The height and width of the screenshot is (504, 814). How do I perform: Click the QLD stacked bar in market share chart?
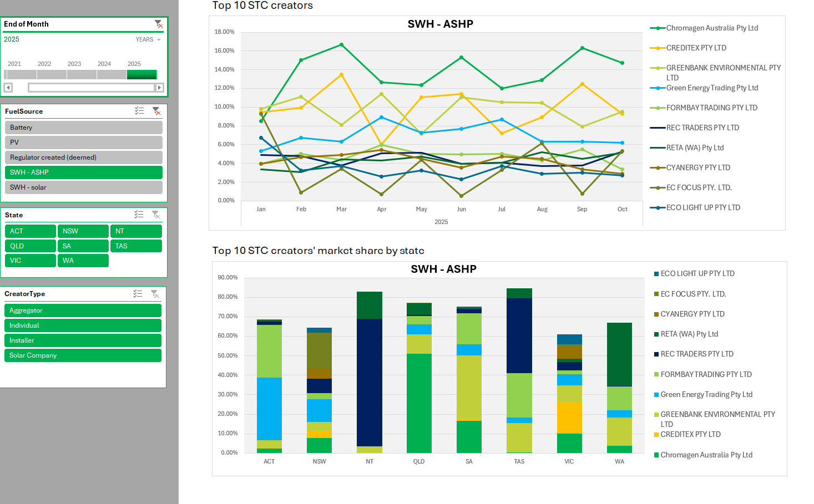pos(419,378)
